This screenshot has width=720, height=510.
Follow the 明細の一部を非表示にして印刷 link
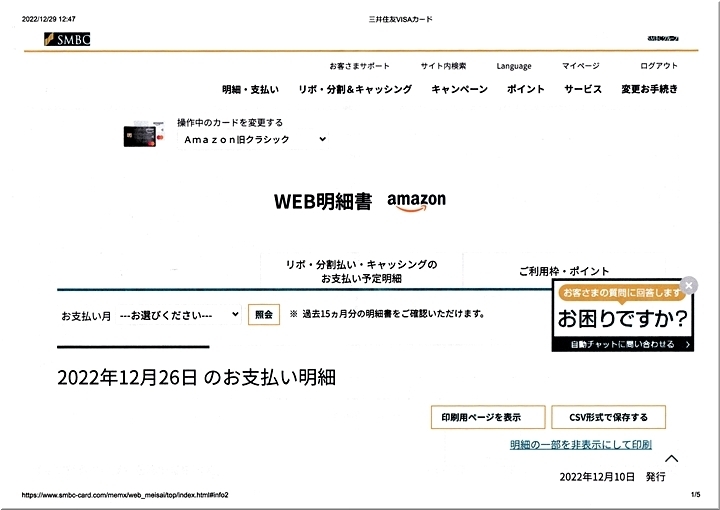[x=580, y=444]
